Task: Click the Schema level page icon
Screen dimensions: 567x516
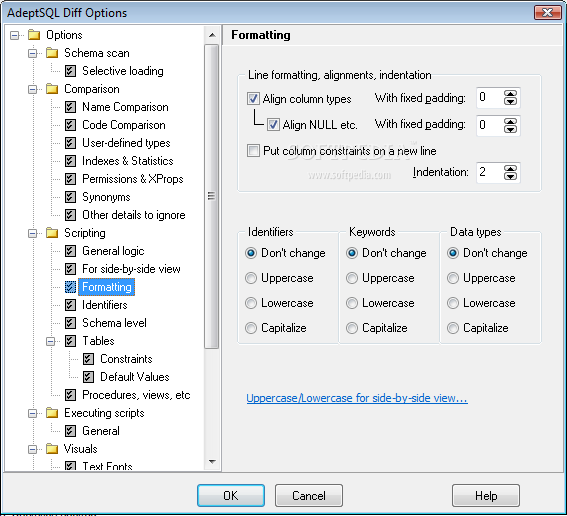Action: [x=70, y=323]
